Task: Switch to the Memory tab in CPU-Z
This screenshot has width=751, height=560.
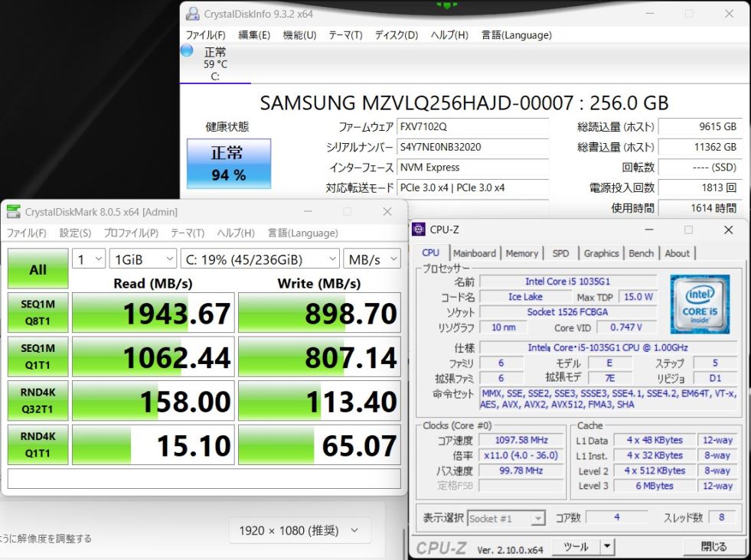Action: 522,253
